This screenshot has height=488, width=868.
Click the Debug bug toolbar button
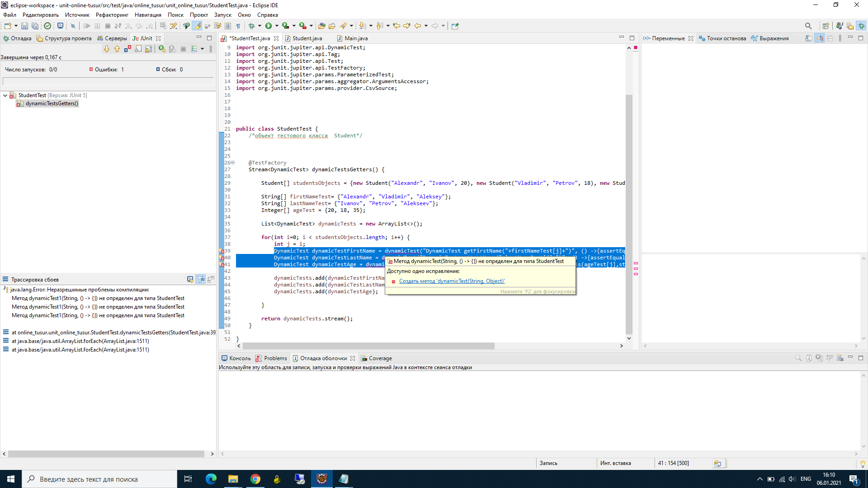click(x=252, y=26)
